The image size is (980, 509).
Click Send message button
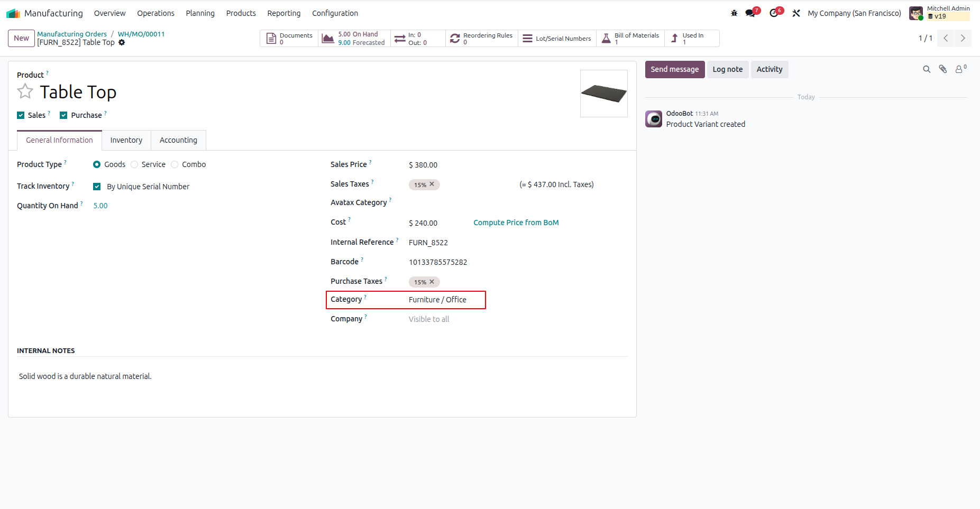tap(674, 69)
